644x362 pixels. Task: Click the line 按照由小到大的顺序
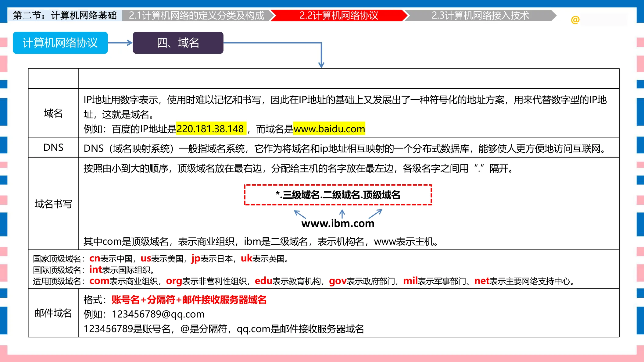[299, 168]
